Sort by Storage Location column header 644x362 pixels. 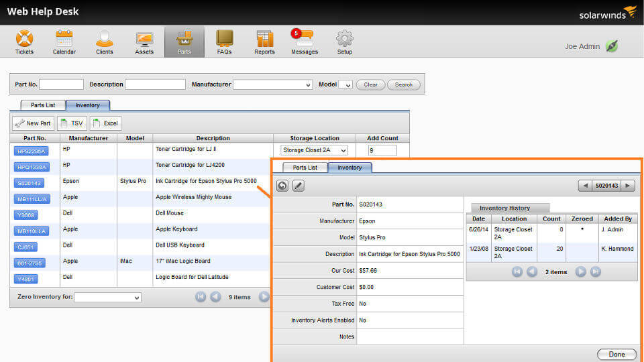pyautogui.click(x=315, y=138)
